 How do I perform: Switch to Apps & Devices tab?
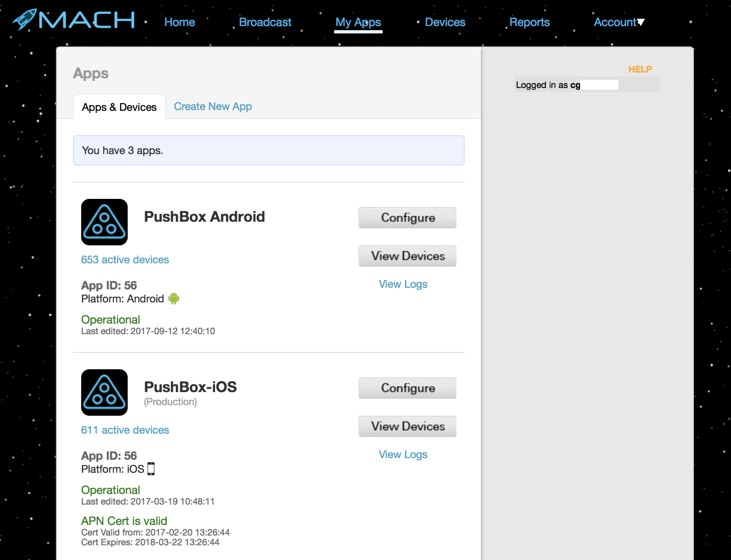point(119,107)
